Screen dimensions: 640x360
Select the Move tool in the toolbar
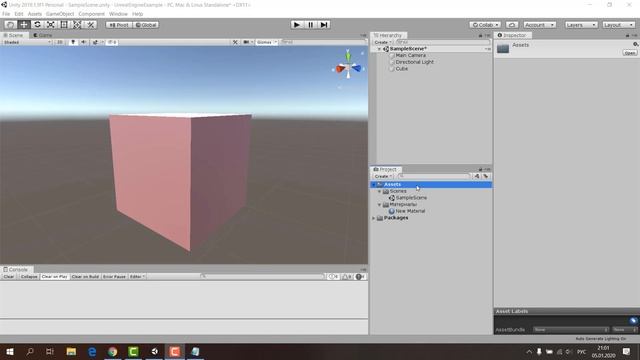point(24,25)
